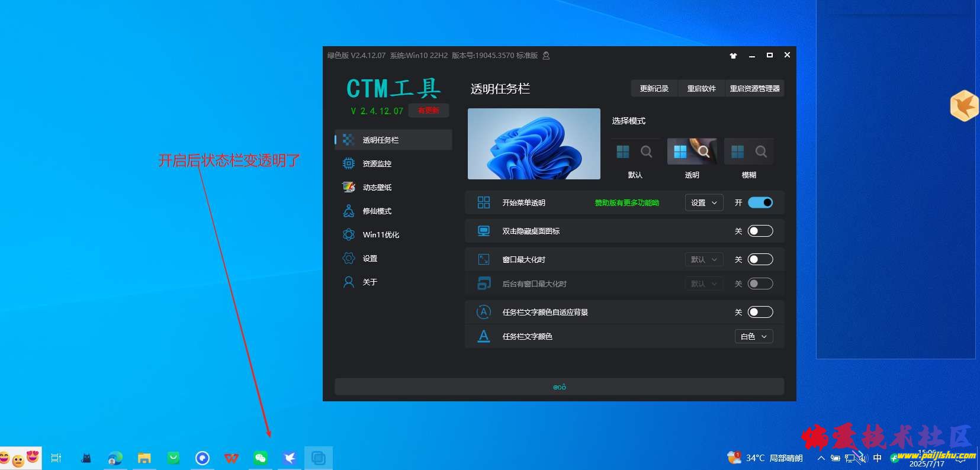The width and height of the screenshot is (980, 470).
Task: Open 任务栏文字颜色 白色 dropdown
Action: (x=754, y=337)
